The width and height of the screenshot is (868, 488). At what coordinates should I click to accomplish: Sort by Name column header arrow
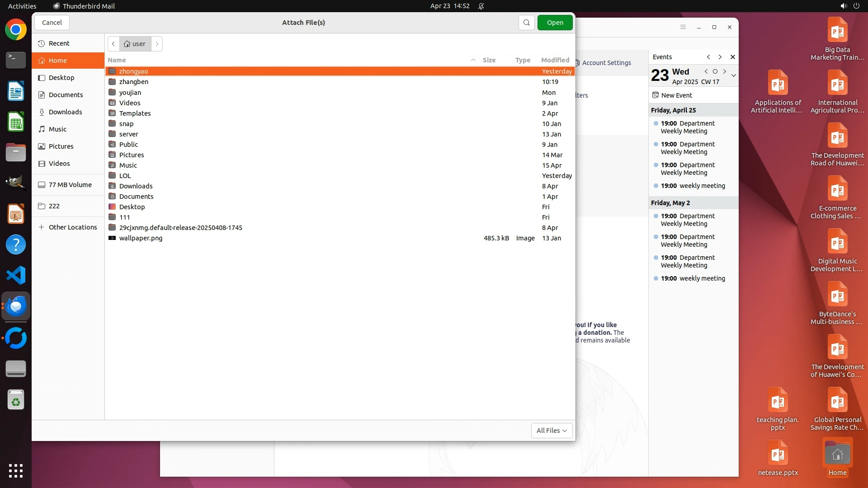[473, 60]
